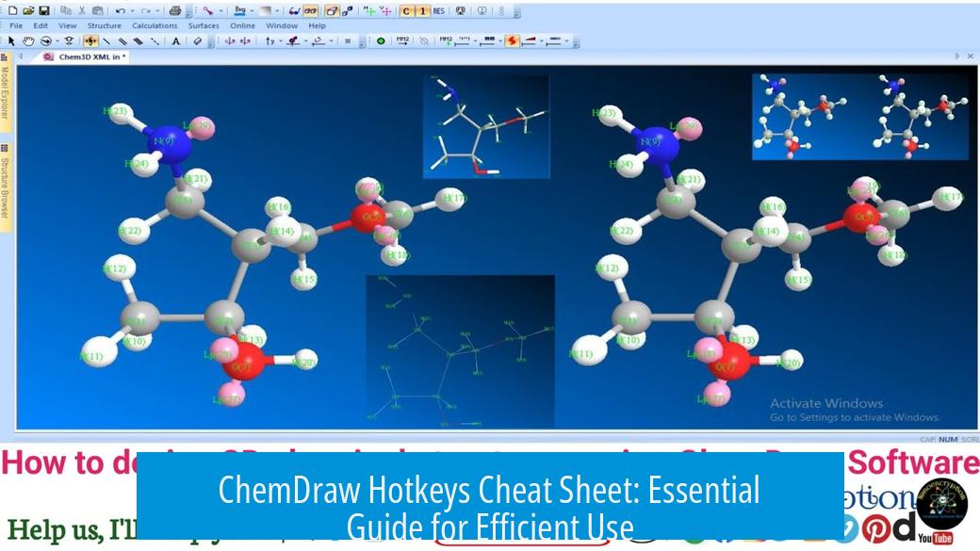The width and height of the screenshot is (980, 551).
Task: Open the Model Explorer side panel
Action: click(x=5, y=92)
